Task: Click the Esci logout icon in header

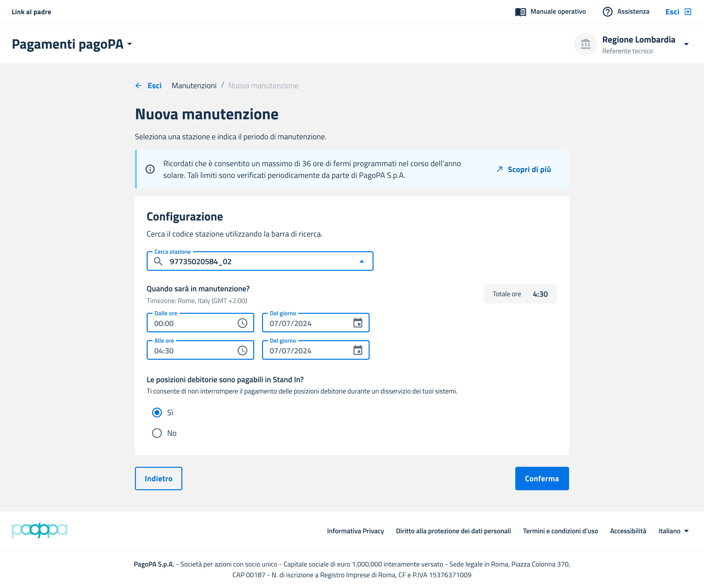Action: [688, 12]
